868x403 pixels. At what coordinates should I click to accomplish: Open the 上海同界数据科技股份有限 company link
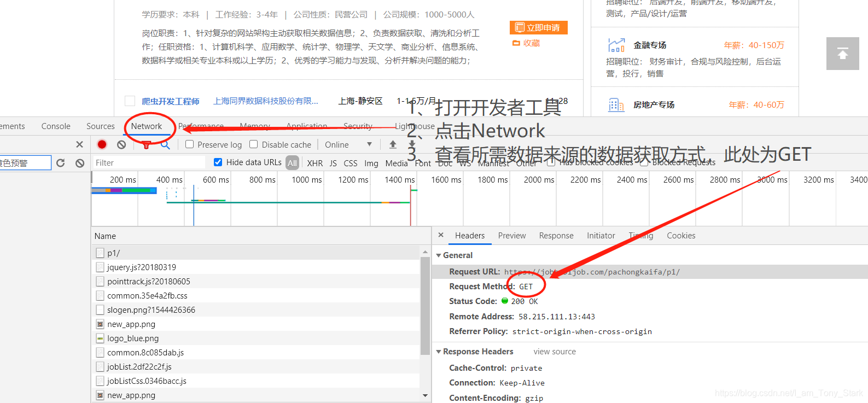[266, 101]
